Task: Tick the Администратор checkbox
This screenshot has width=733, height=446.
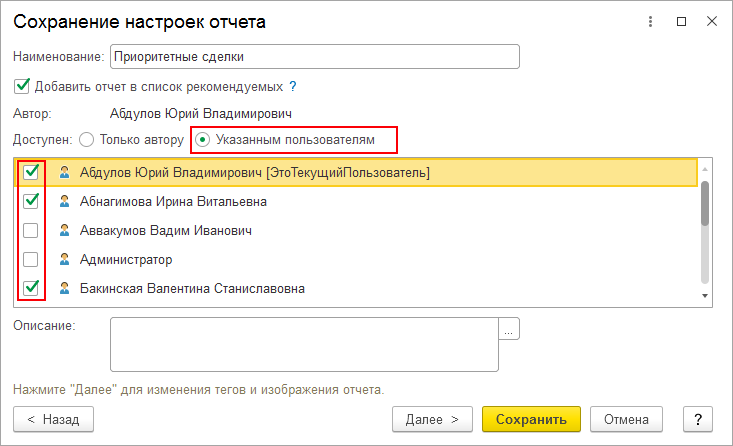Action: (x=31, y=260)
